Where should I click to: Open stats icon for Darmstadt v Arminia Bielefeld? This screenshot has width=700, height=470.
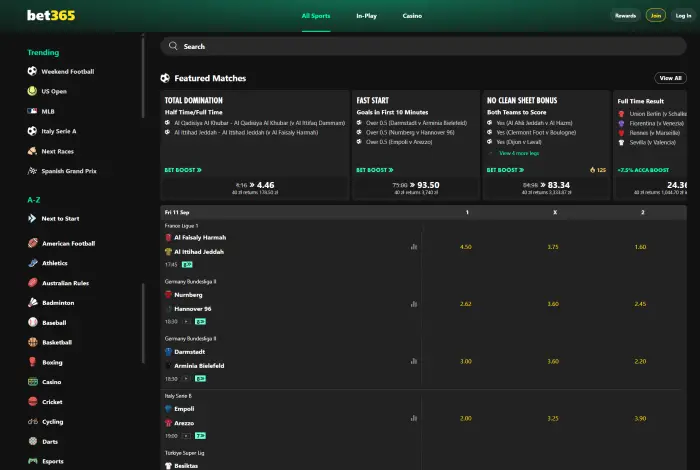click(x=414, y=361)
